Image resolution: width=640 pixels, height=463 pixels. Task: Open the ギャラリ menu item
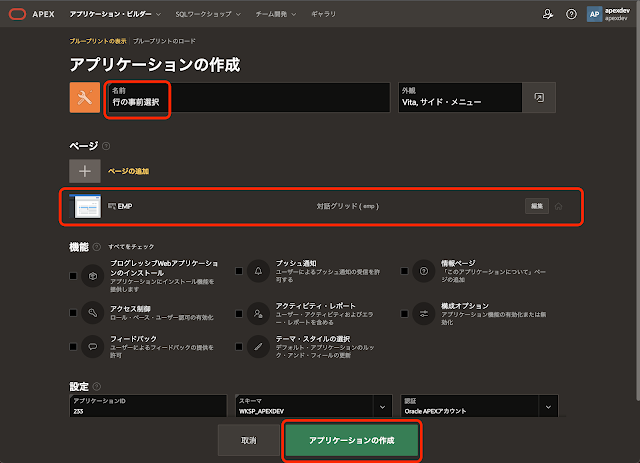click(x=323, y=14)
